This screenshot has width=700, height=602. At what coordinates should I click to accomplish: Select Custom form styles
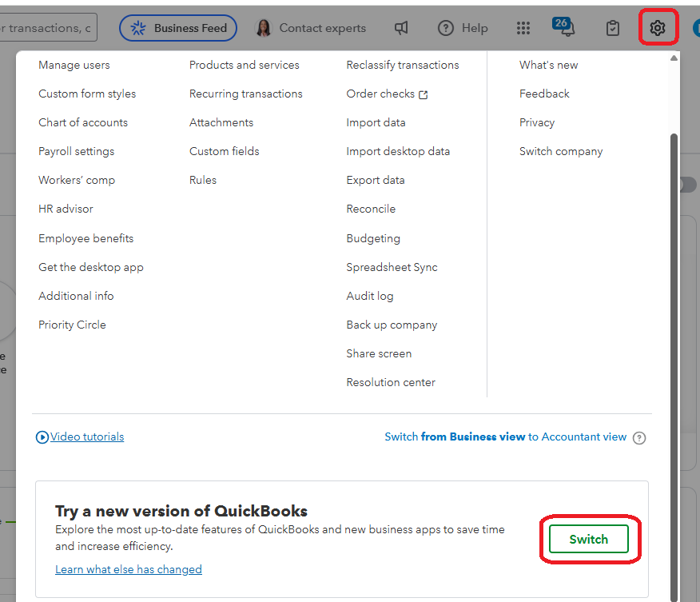pyautogui.click(x=87, y=94)
